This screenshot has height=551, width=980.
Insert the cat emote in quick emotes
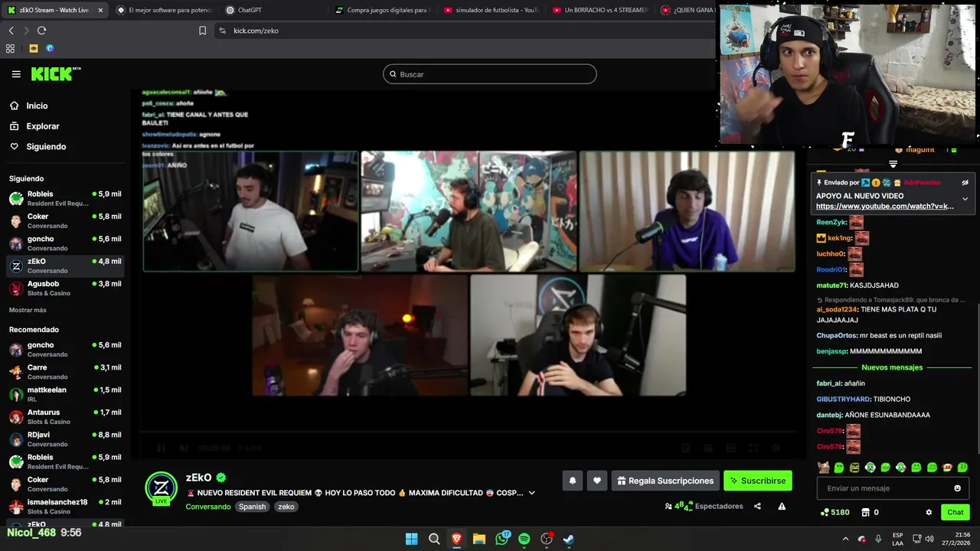click(823, 467)
